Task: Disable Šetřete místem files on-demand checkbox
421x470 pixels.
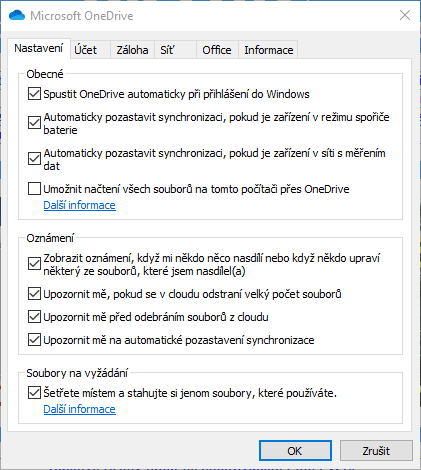Action: pos(34,393)
